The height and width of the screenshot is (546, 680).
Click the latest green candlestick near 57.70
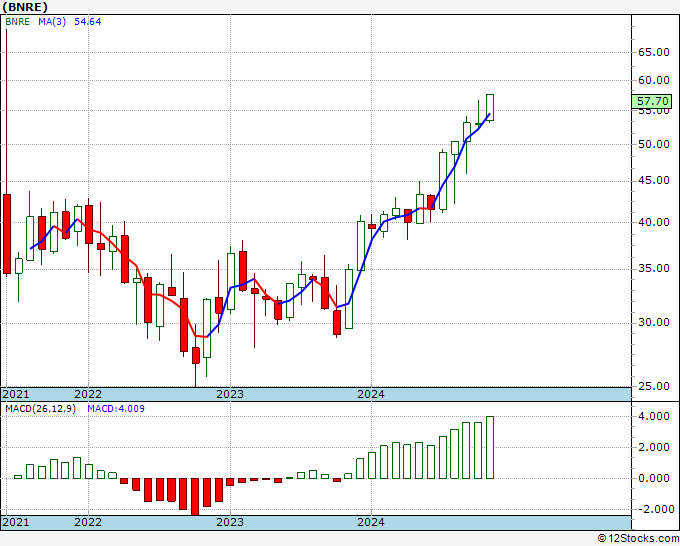(x=490, y=108)
